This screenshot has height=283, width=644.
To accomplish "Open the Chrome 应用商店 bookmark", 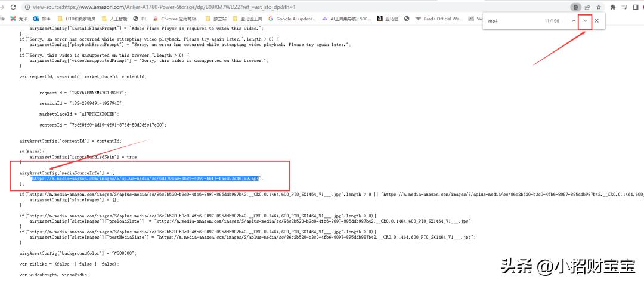I will pos(177,19).
